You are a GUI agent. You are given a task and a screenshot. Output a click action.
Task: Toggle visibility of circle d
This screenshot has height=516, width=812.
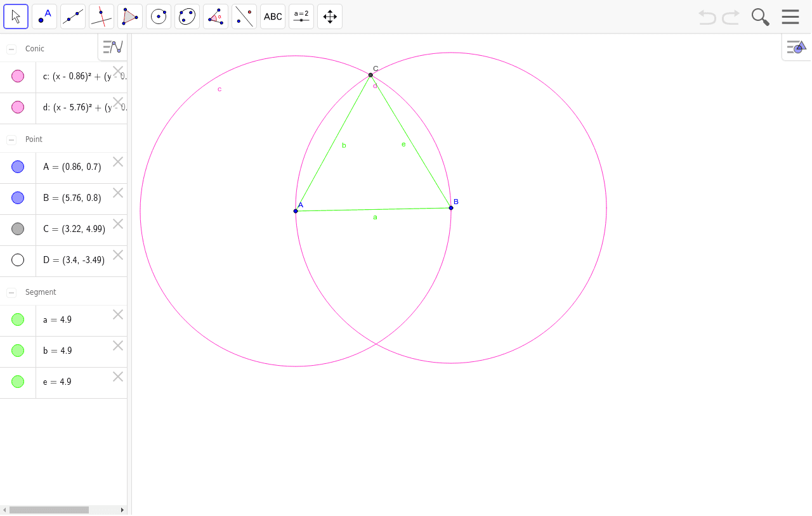click(18, 107)
